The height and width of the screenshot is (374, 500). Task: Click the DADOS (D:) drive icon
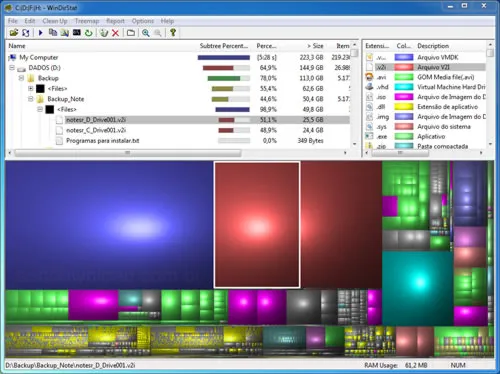[x=21, y=68]
